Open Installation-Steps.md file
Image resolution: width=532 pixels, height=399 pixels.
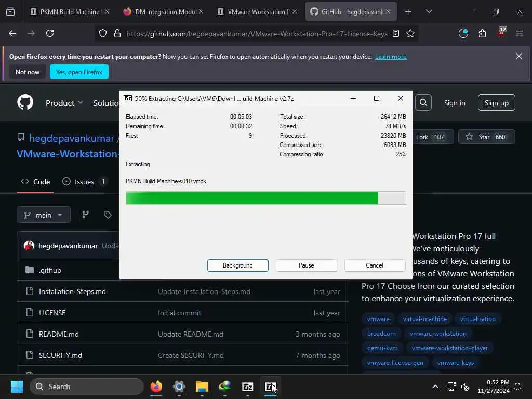coord(72,291)
